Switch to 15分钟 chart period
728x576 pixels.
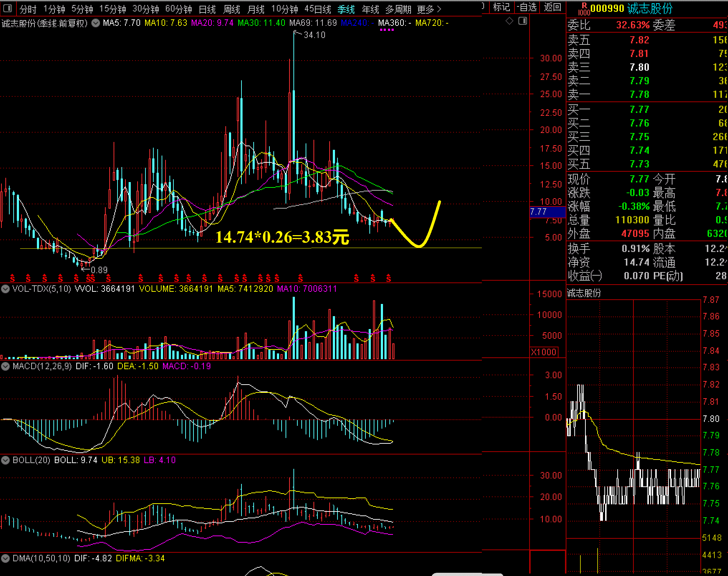tap(112, 9)
